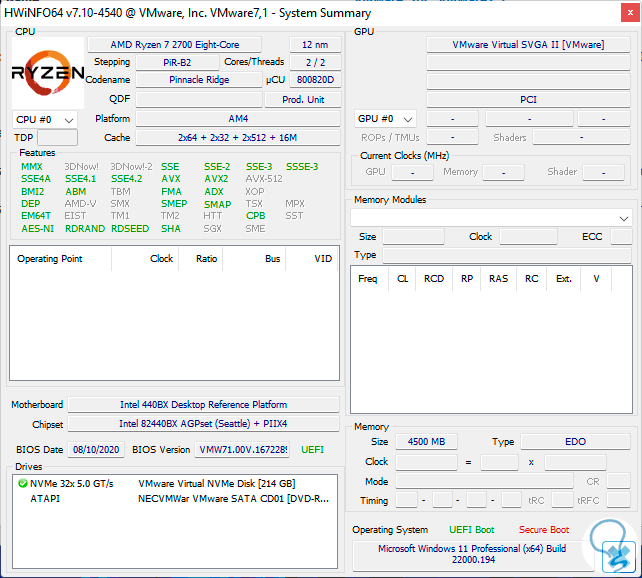Open the CPU #0 selector dropdown
The width and height of the screenshot is (642, 578).
45,120
